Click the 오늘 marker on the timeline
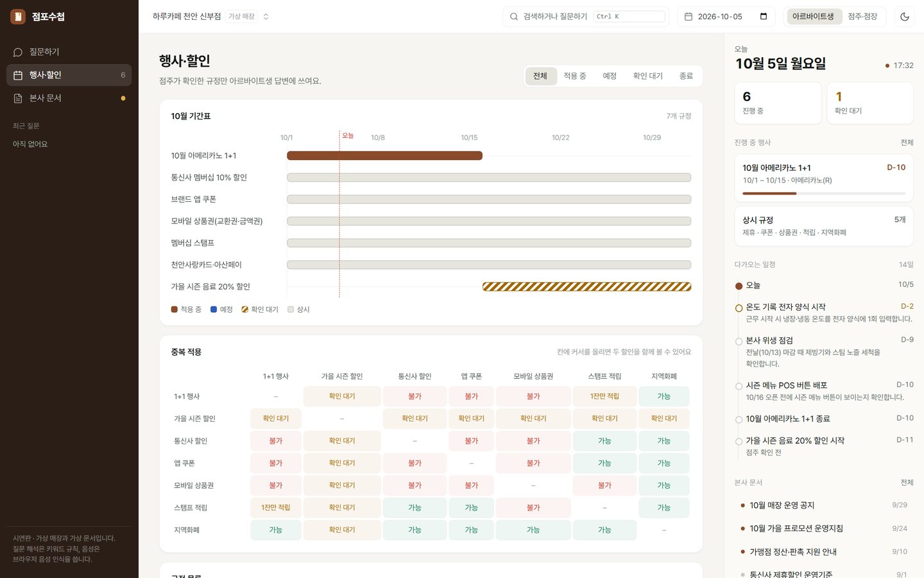Viewport: 924px width, 578px height. coord(348,136)
